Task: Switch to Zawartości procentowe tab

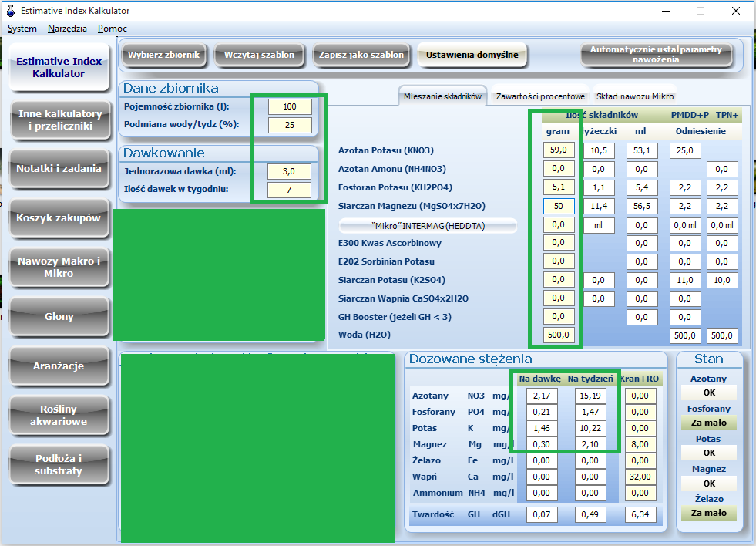Action: pyautogui.click(x=540, y=96)
